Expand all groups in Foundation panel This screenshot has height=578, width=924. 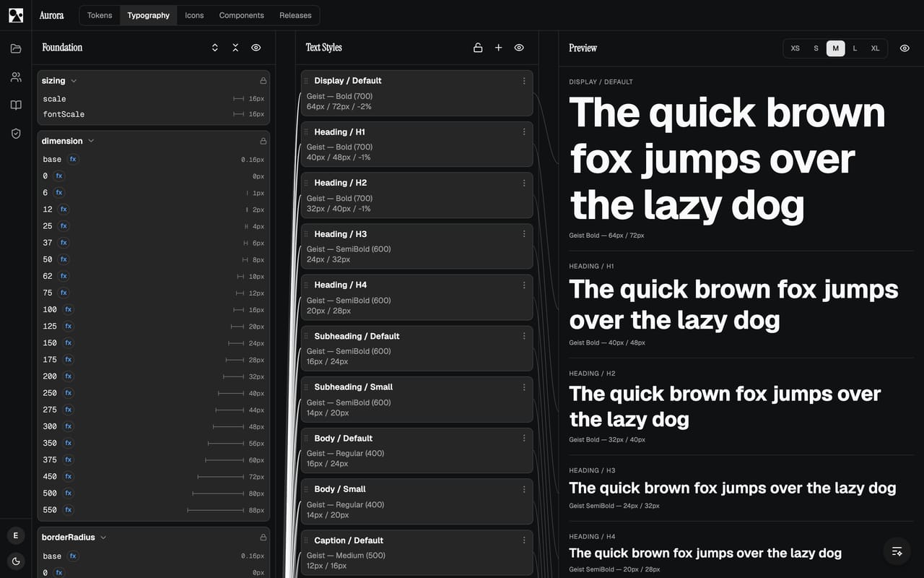pos(215,48)
